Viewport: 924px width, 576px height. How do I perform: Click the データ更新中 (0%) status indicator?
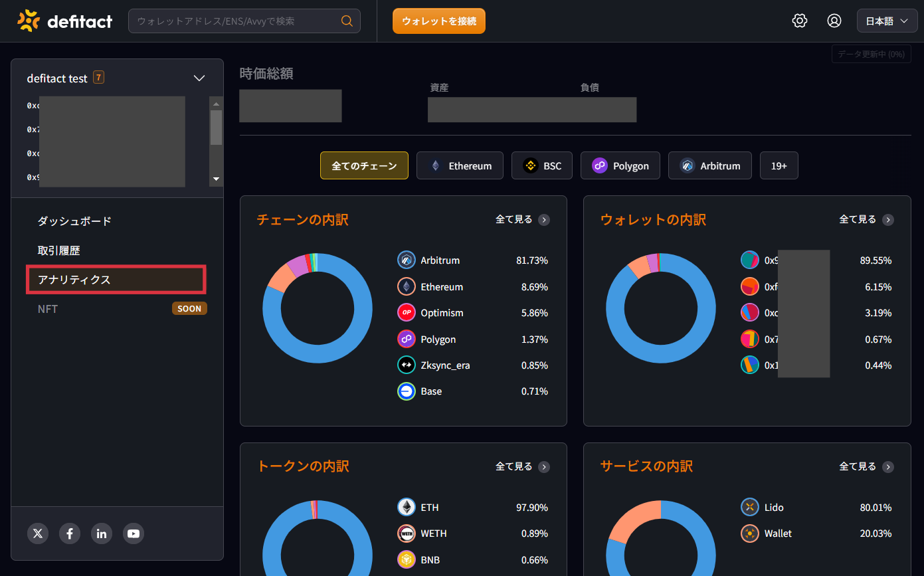pos(871,54)
